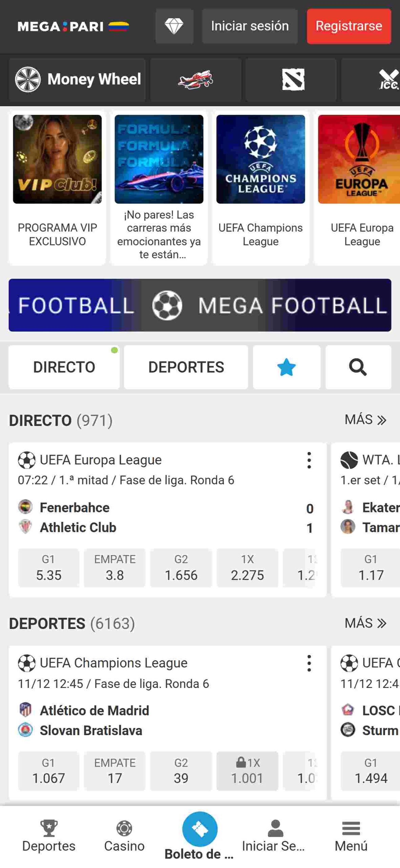This screenshot has height=868, width=400.
Task: Open the UEFA Champions League promo thumbnail
Action: coord(260,159)
